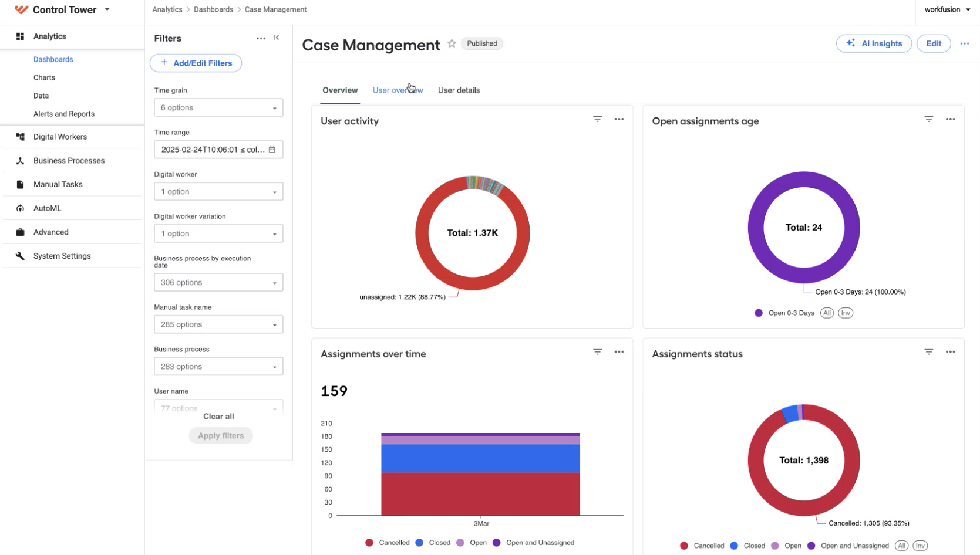
Task: Click the Add/Edit Filters button
Action: coord(196,63)
